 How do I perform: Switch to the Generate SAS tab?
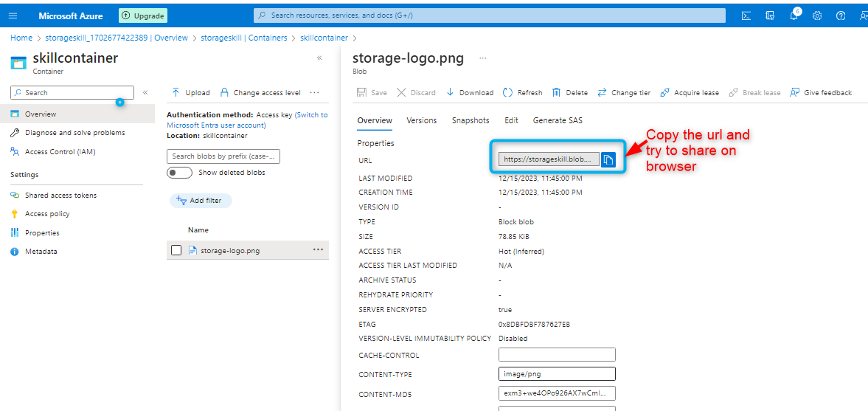click(558, 120)
